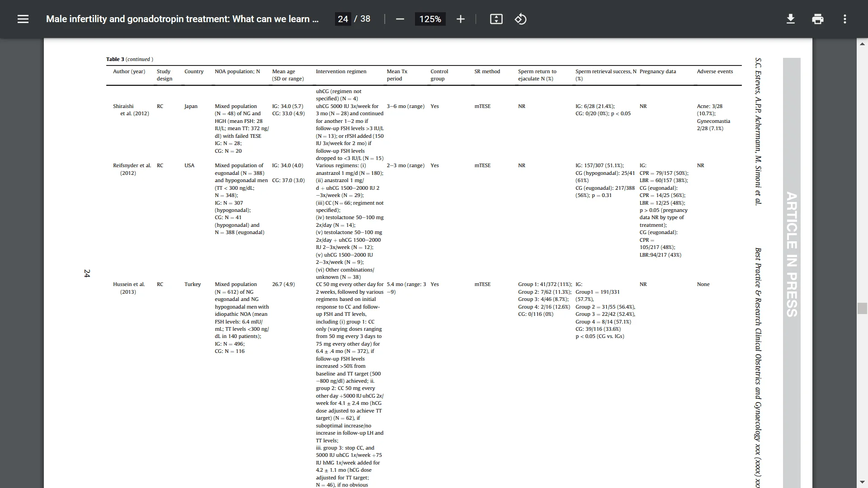The width and height of the screenshot is (868, 488).
Task: Click the 'Adverse events' column header
Action: (715, 71)
